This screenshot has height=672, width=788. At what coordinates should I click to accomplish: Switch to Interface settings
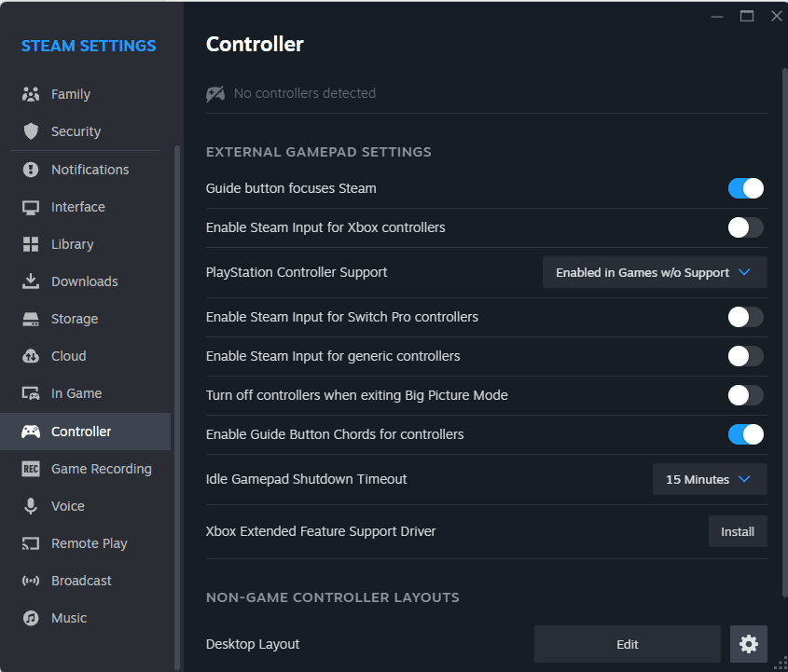86,207
